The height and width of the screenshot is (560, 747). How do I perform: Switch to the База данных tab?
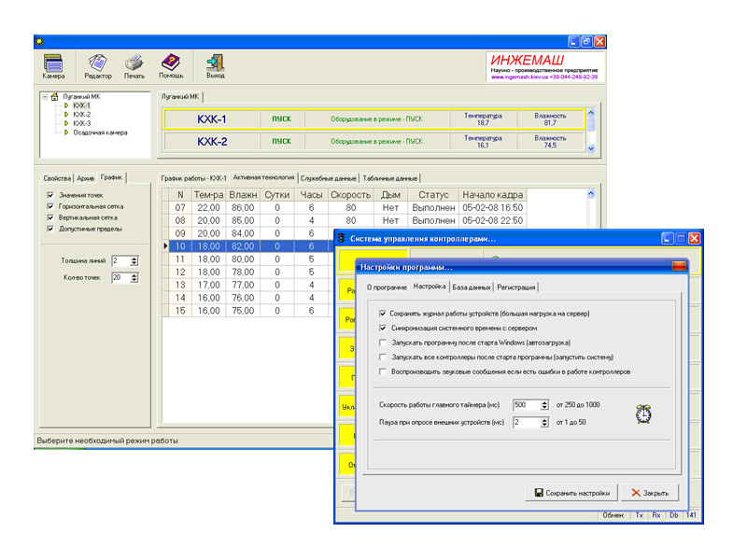pyautogui.click(x=472, y=287)
